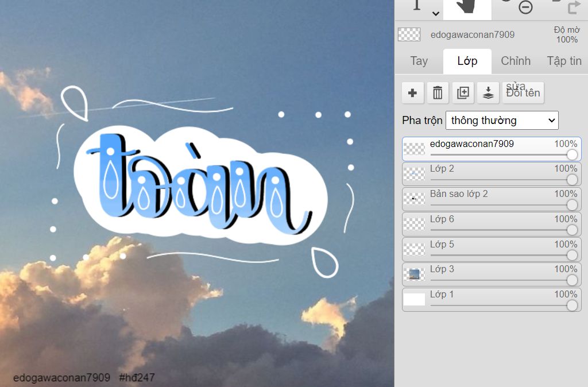Select the Lớp 6 layer
Screen dimensions: 588x387
point(492,225)
